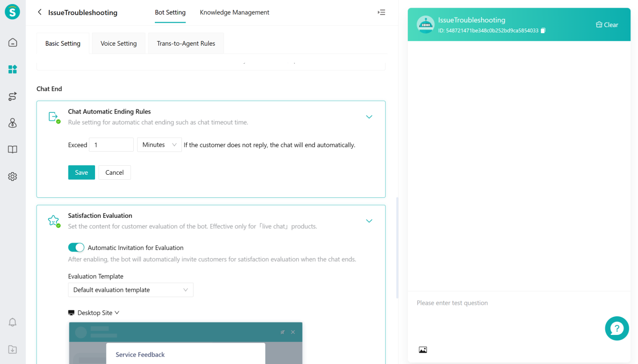
Task: Open the Minutes time unit dropdown
Action: [159, 145]
